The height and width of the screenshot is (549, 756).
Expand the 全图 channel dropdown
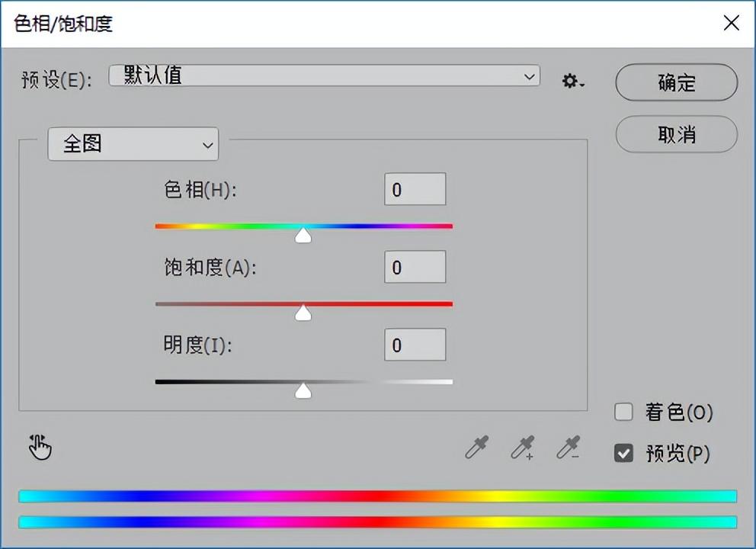pyautogui.click(x=133, y=144)
